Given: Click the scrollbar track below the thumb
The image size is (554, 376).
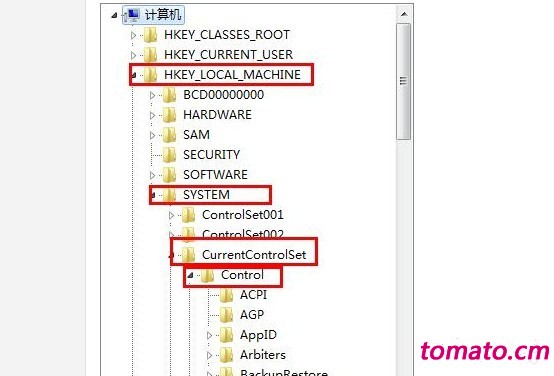Looking at the screenshot, I should [403, 258].
